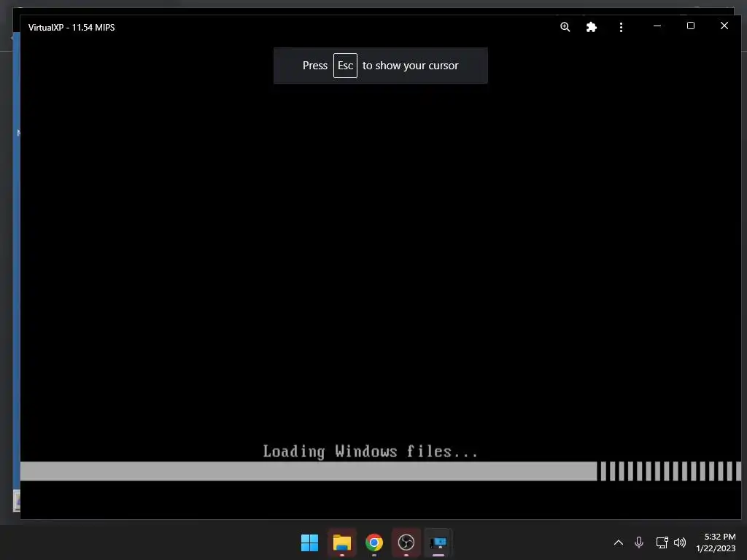
Task: Click the 'VirtualXP - 11.54 MIPS' window title
Action: pos(71,28)
